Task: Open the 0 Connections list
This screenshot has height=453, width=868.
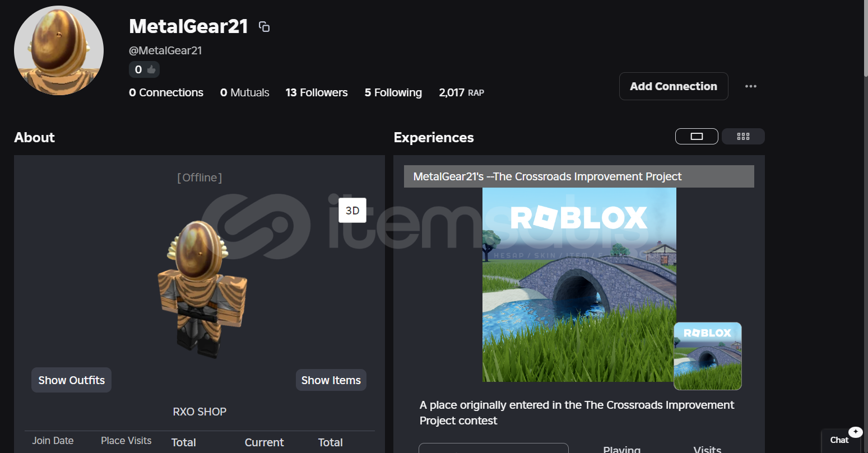Action: tap(166, 92)
